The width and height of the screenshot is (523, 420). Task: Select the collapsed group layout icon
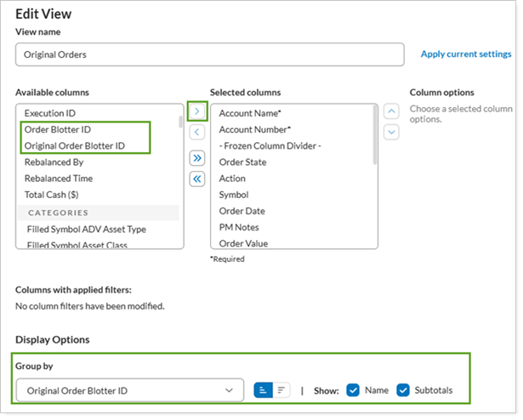pos(281,390)
